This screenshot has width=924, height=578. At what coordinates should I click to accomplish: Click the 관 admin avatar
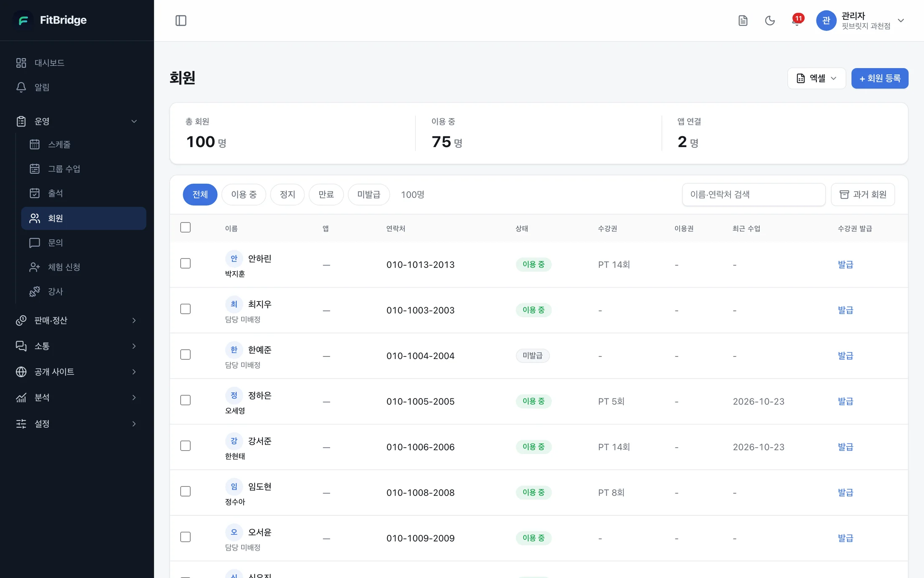pos(826,21)
